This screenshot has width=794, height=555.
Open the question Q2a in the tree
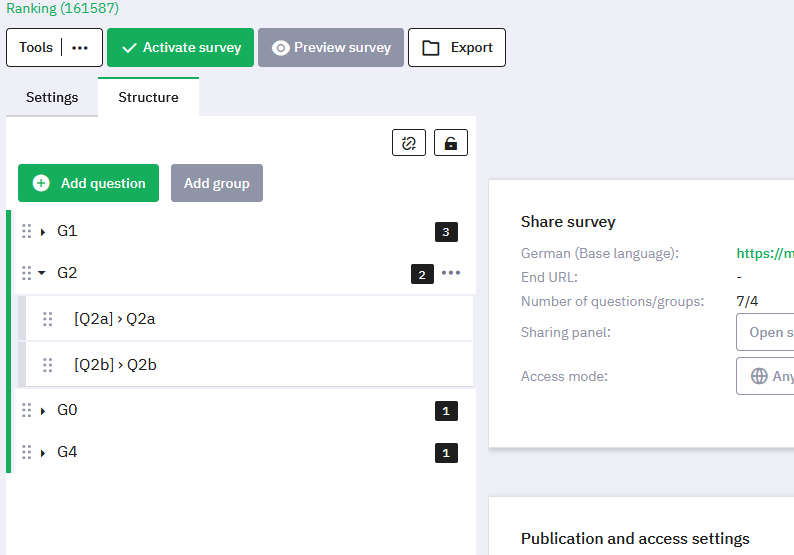click(115, 319)
